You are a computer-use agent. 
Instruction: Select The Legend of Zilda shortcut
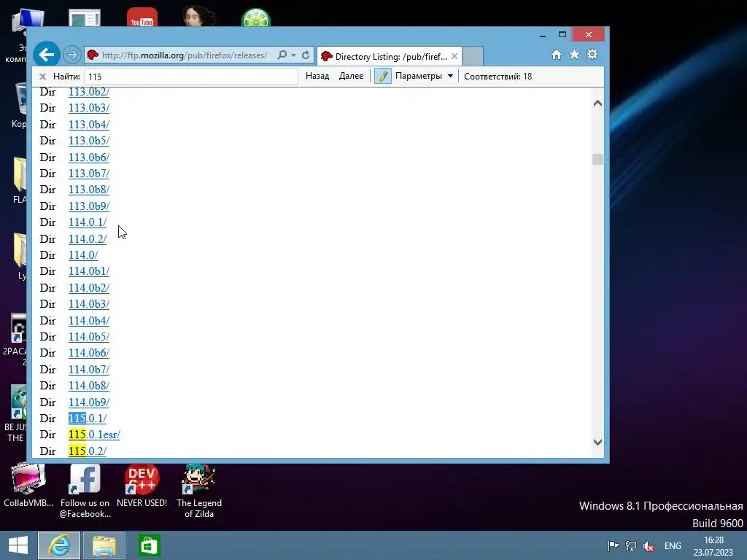198,491
